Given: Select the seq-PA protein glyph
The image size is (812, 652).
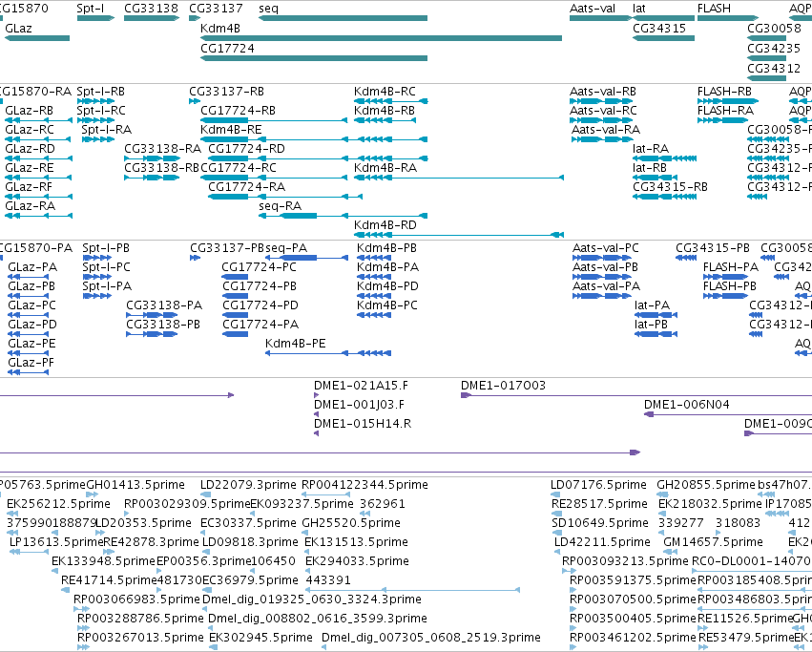Looking at the screenshot, I should (307, 258).
